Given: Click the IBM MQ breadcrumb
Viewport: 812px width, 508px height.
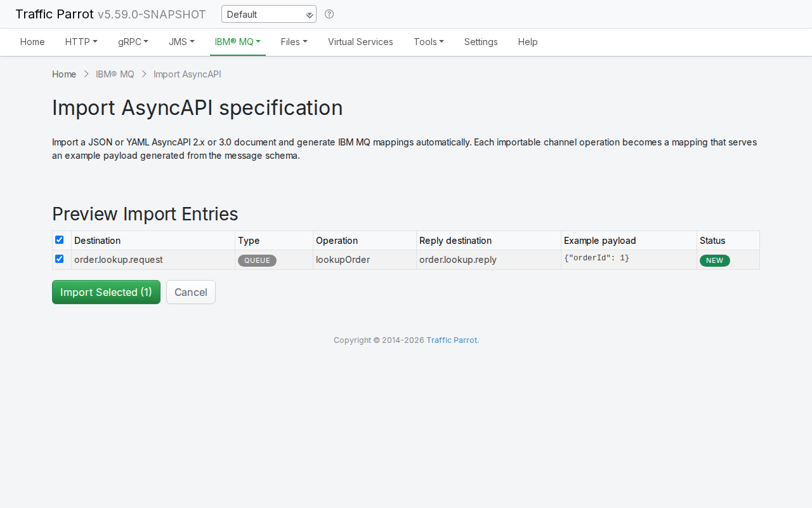Looking at the screenshot, I should point(115,74).
